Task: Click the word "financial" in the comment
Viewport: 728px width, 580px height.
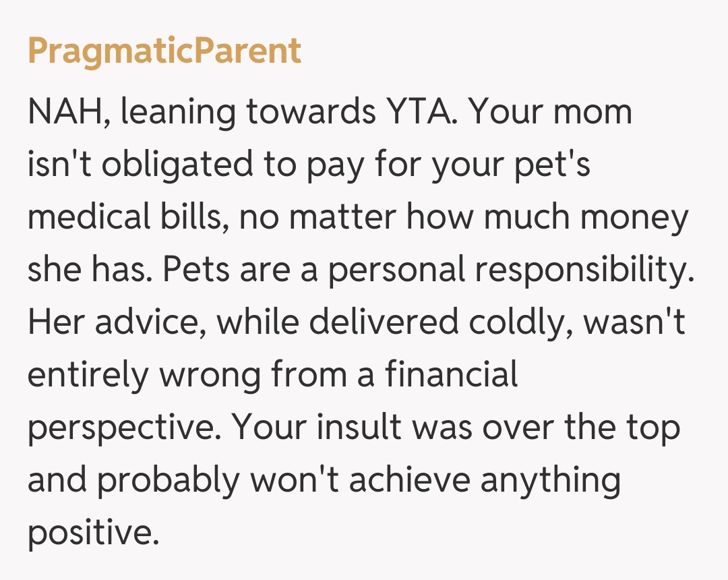Action: [x=452, y=375]
